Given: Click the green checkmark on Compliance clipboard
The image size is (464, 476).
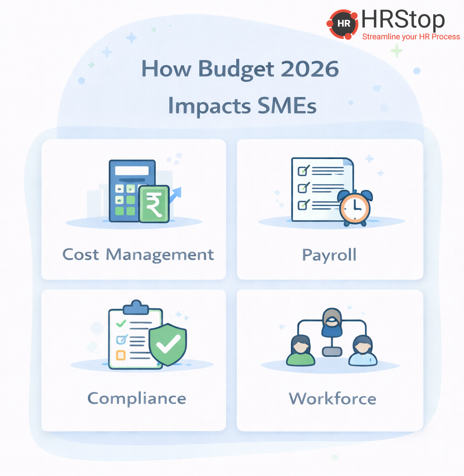Looking at the screenshot, I should point(121,324).
